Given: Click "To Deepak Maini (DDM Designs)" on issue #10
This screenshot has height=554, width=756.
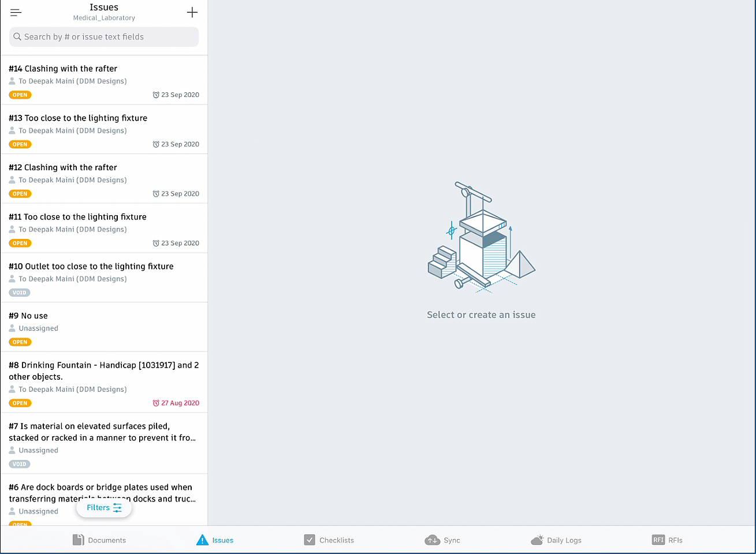Looking at the screenshot, I should [73, 279].
